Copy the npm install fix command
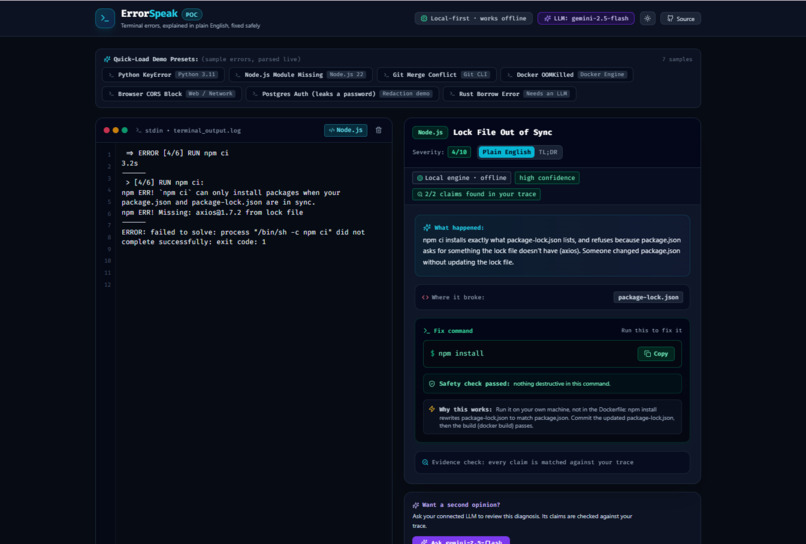 [x=656, y=354]
